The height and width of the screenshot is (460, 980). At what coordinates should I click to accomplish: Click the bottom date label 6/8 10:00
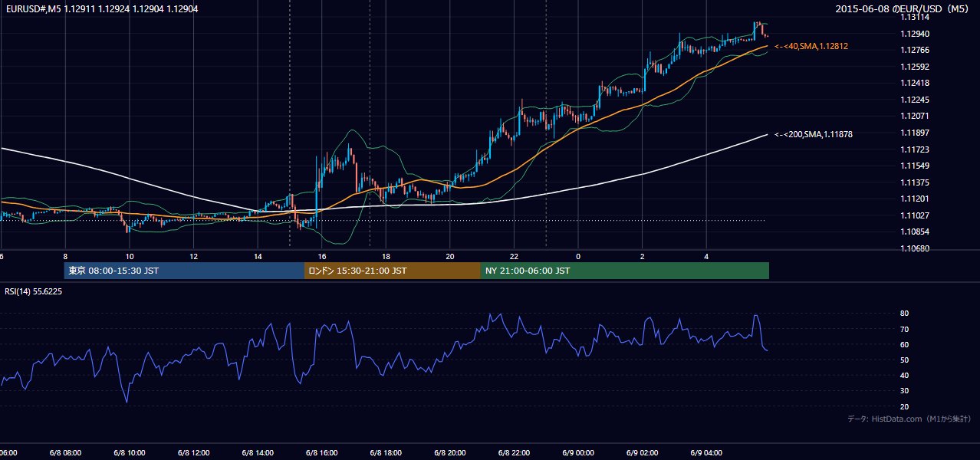point(129,453)
